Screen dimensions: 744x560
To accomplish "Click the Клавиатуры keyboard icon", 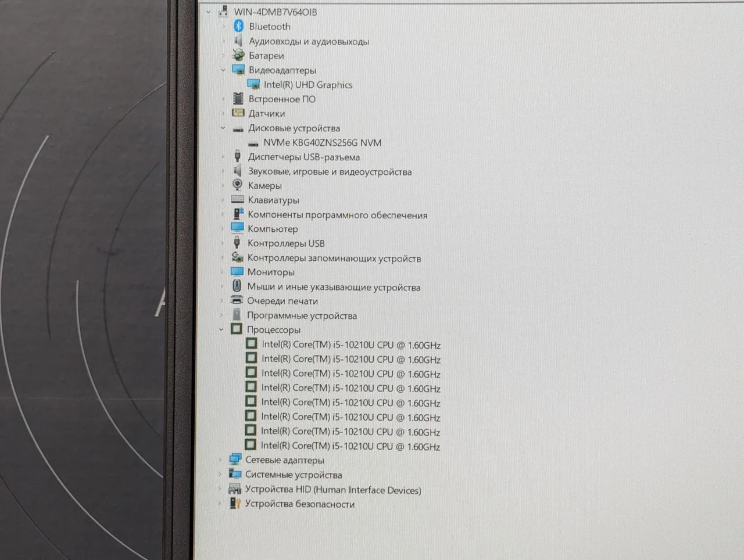I will pos(237,199).
